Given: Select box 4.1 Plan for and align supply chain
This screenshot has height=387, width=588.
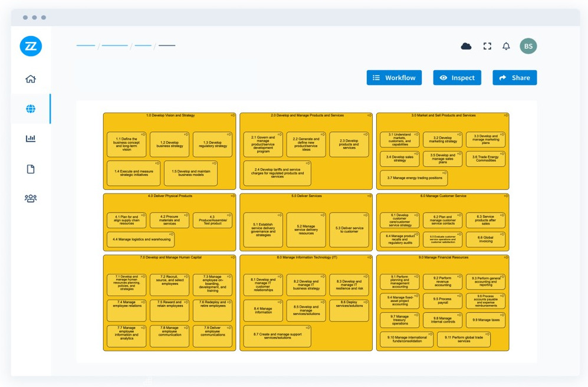Looking at the screenshot, I should coord(126,221).
